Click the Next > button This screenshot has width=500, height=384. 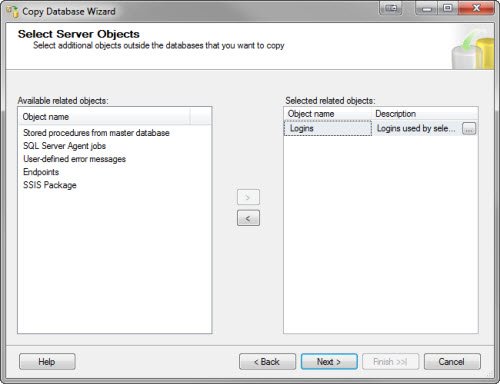pyautogui.click(x=329, y=362)
